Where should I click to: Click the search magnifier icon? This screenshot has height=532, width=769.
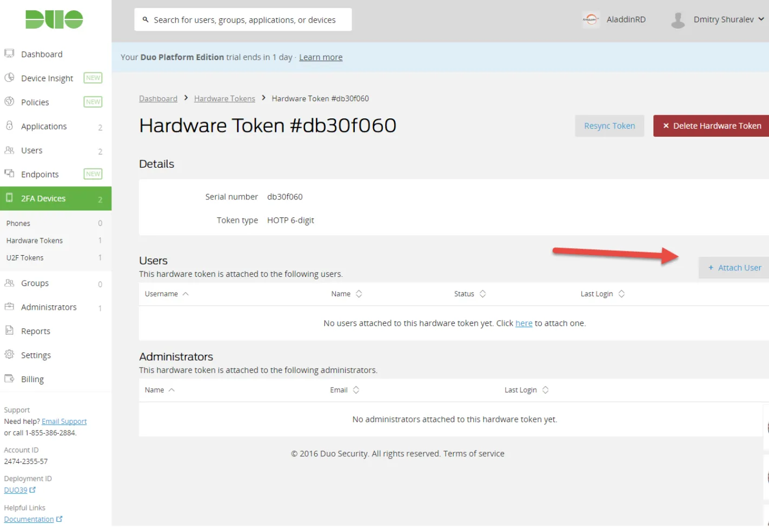coord(145,19)
